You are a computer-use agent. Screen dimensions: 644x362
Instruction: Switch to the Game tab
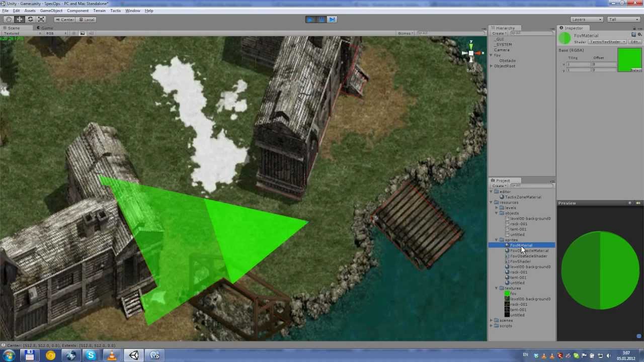click(x=47, y=28)
